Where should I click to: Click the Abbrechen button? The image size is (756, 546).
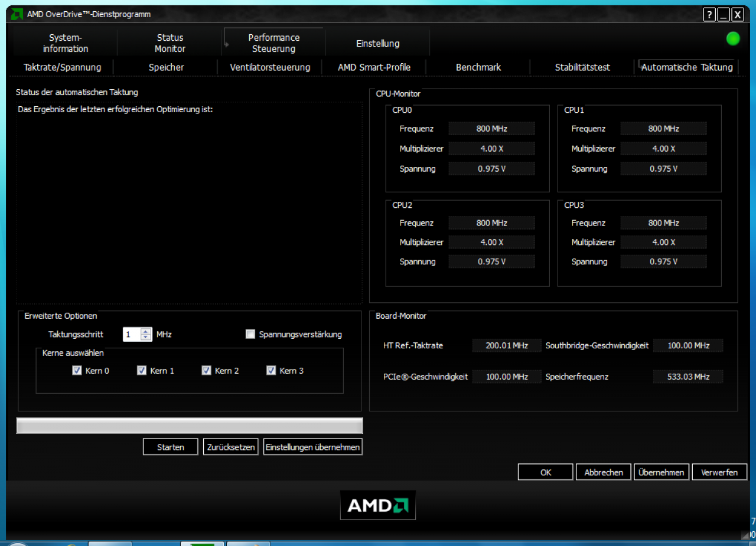[x=604, y=472]
